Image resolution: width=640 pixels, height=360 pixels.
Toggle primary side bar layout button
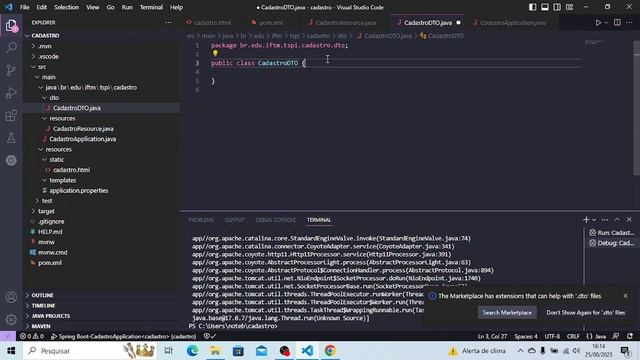tap(533, 7)
